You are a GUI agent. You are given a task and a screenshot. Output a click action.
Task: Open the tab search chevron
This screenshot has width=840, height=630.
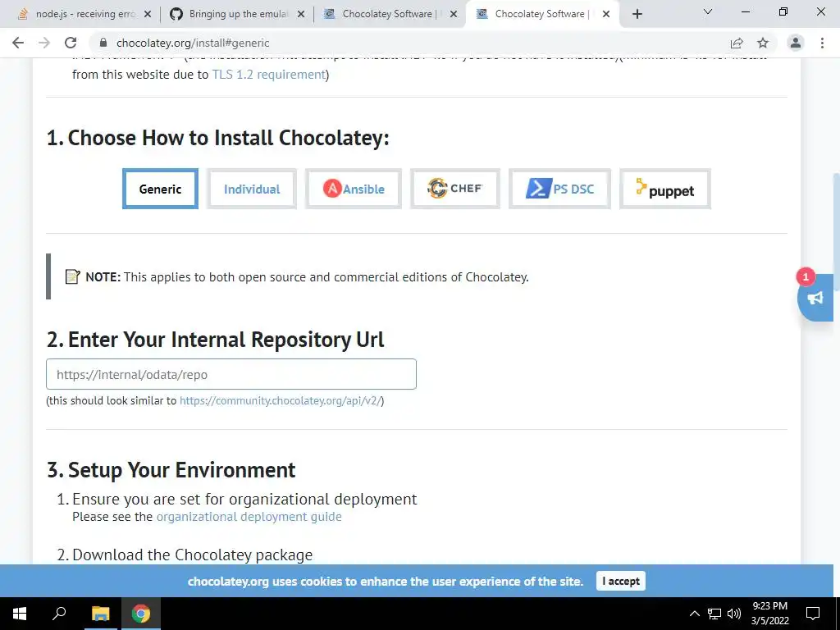tap(708, 11)
